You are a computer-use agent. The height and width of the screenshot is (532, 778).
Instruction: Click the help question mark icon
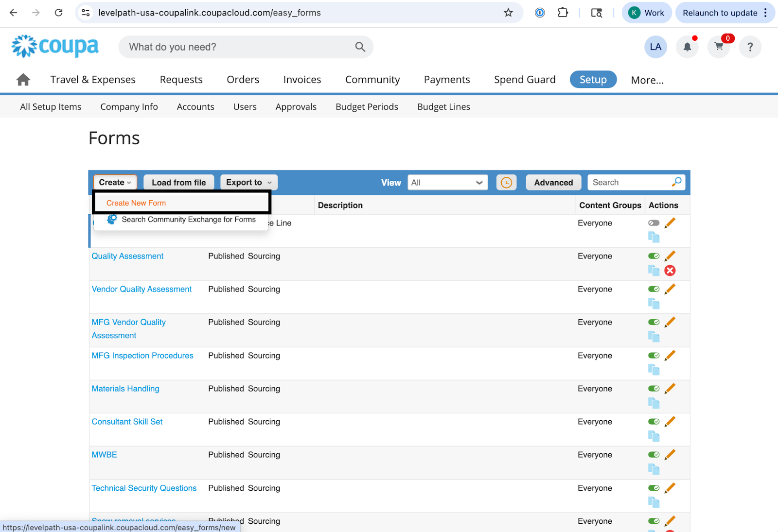750,47
